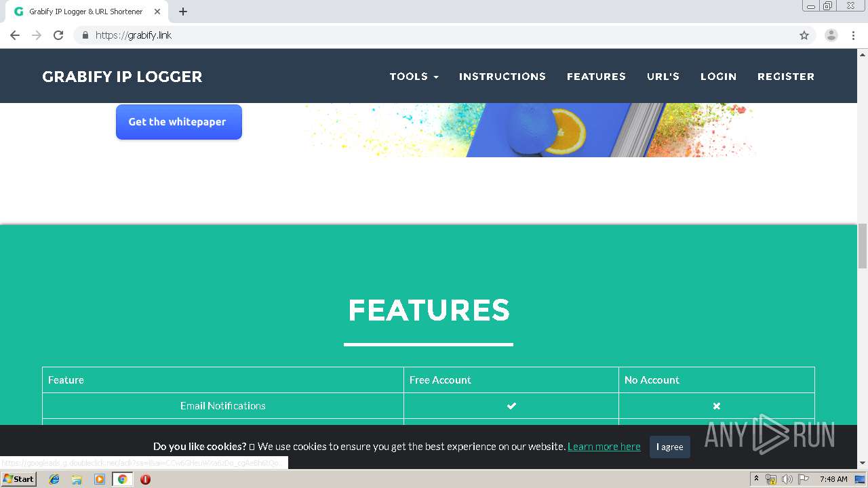The width and height of the screenshot is (868, 488).
Task: Bookmark this page with the star icon
Action: pyautogui.click(x=804, y=35)
